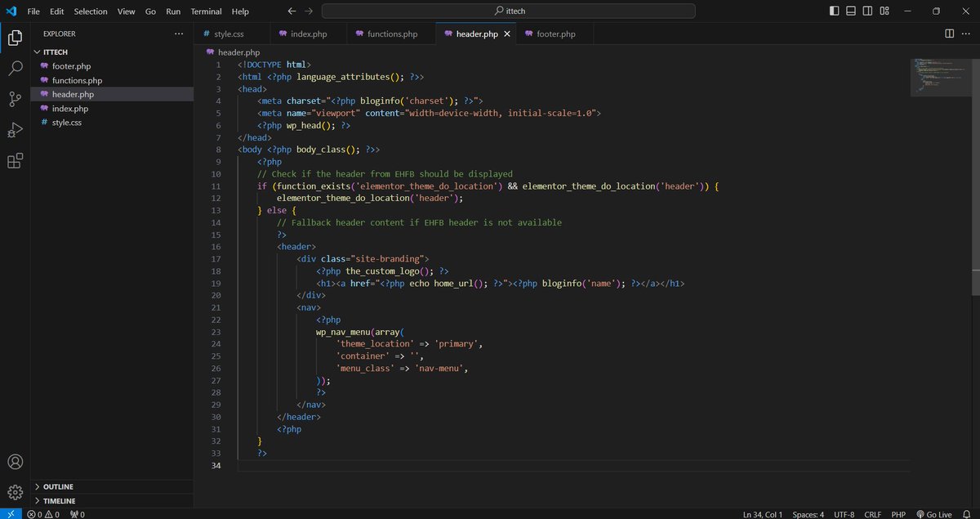Open Explorer Views and More Actions ellipsis
This screenshot has height=519, width=980.
[179, 34]
